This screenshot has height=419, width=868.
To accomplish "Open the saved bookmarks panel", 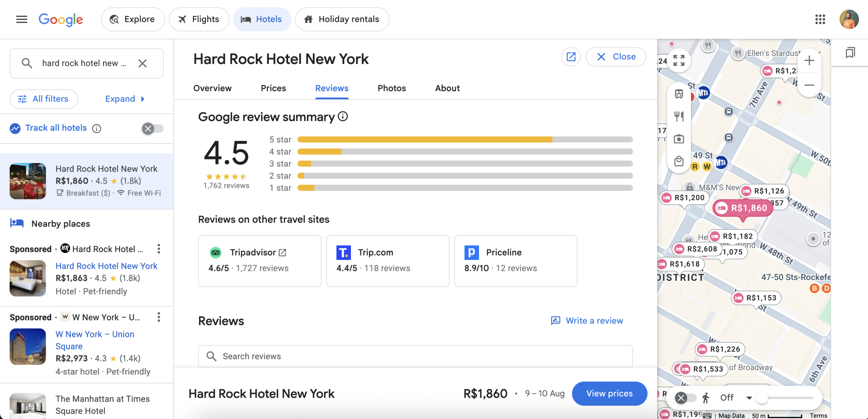I will [x=850, y=53].
